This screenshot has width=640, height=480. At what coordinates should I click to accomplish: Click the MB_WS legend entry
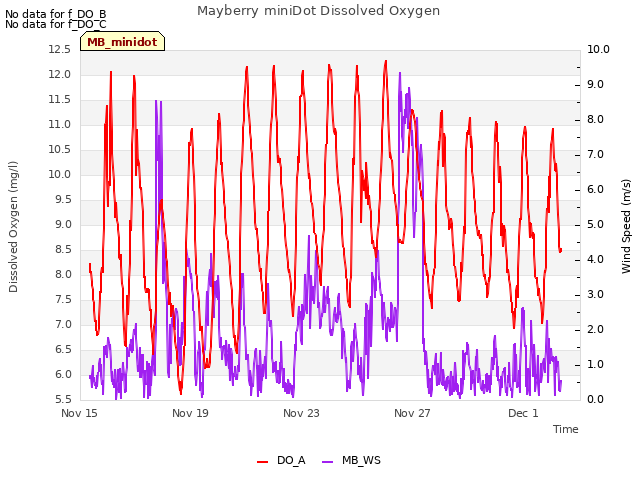click(351, 460)
